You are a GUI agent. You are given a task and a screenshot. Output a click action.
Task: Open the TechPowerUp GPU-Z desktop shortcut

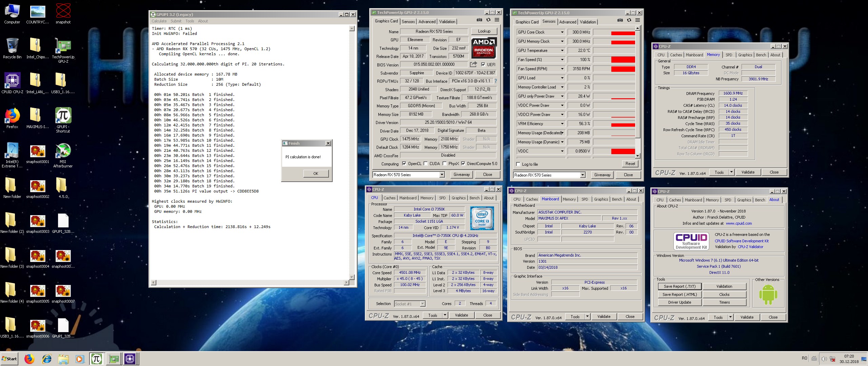tap(63, 51)
